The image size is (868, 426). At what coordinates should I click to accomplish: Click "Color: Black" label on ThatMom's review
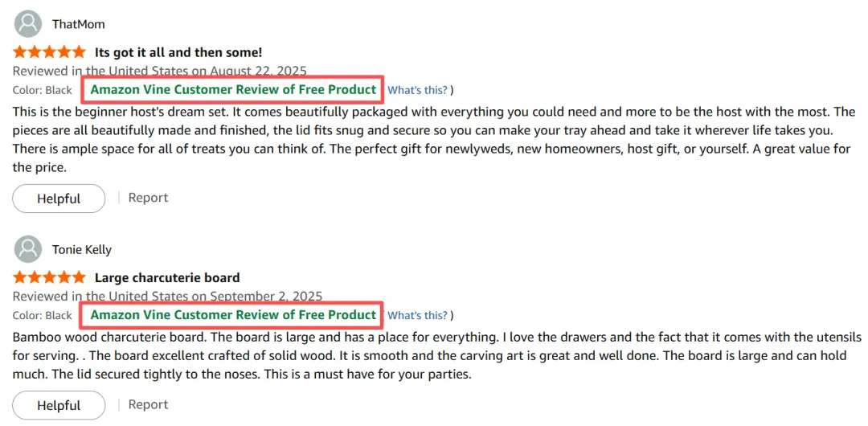tap(43, 90)
